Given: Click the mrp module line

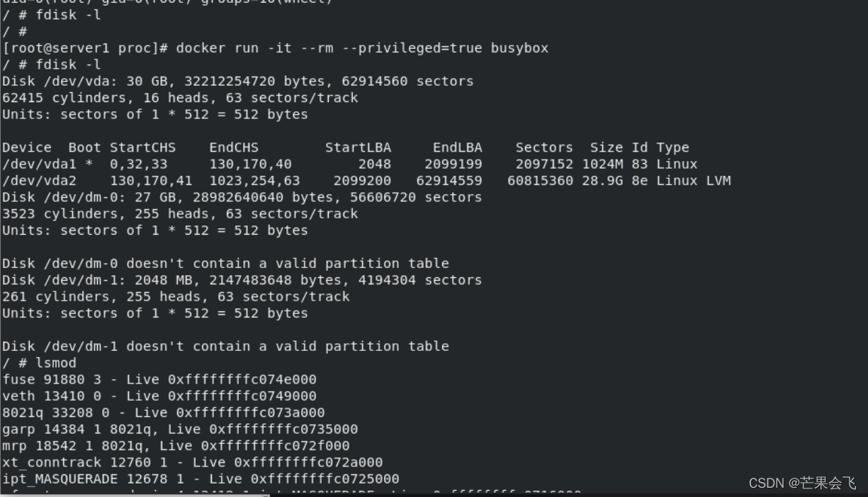Looking at the screenshot, I should point(176,446).
